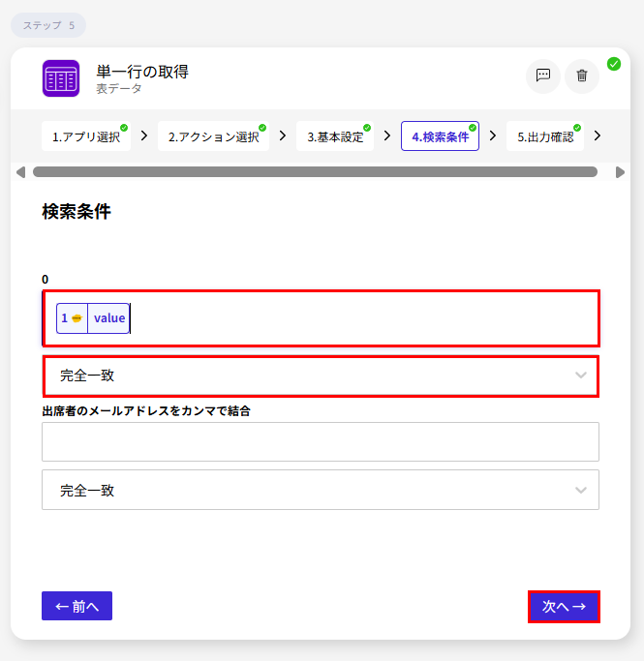Expand 完全一致 dropdown under 出席者のメールアドレス

click(321, 490)
